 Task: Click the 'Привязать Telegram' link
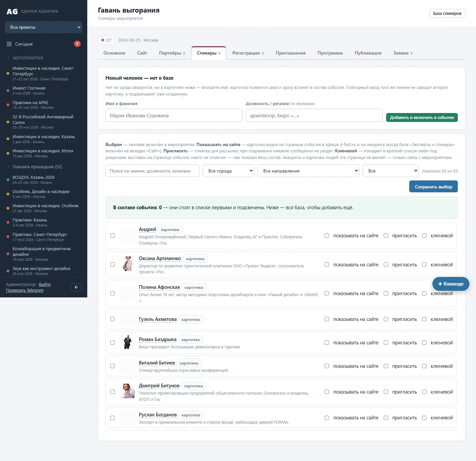pyautogui.click(x=25, y=290)
